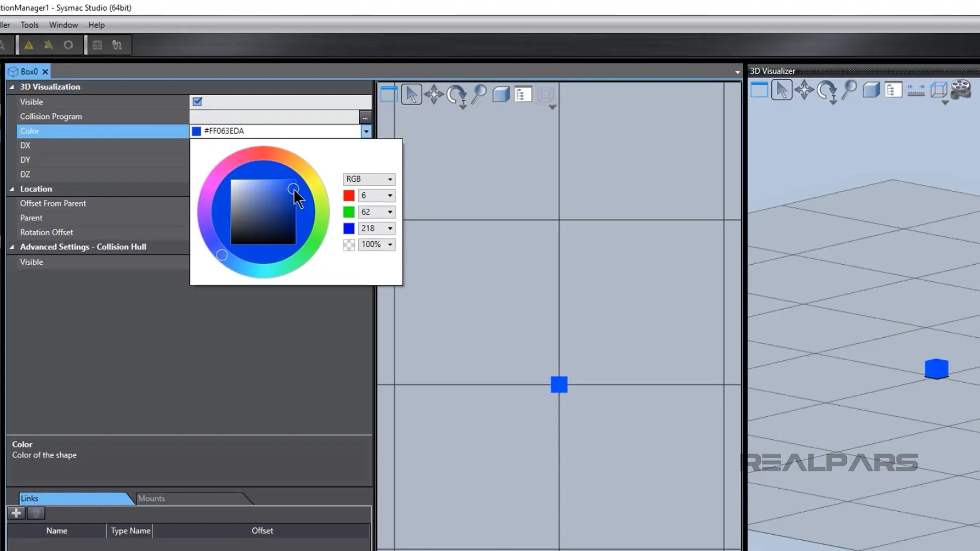Click the #FF063EDA color hex field
The width and height of the screenshot is (980, 551).
[276, 131]
